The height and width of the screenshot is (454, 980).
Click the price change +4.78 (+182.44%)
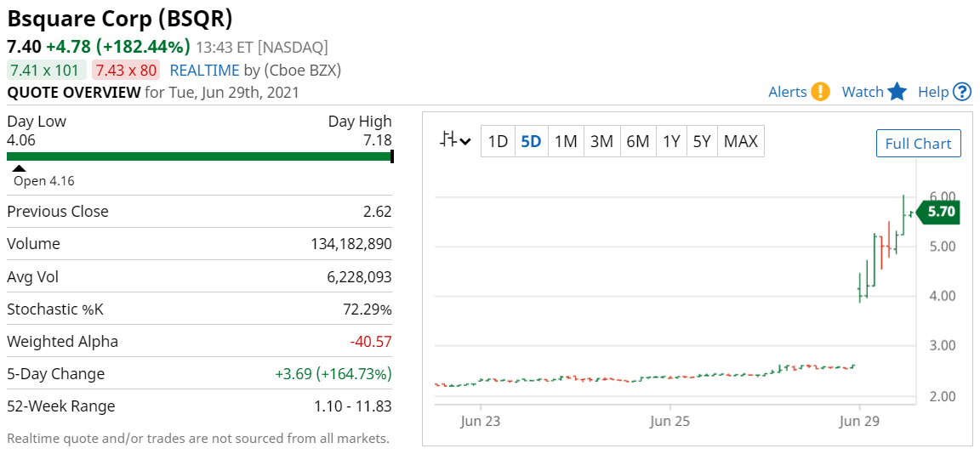117,47
